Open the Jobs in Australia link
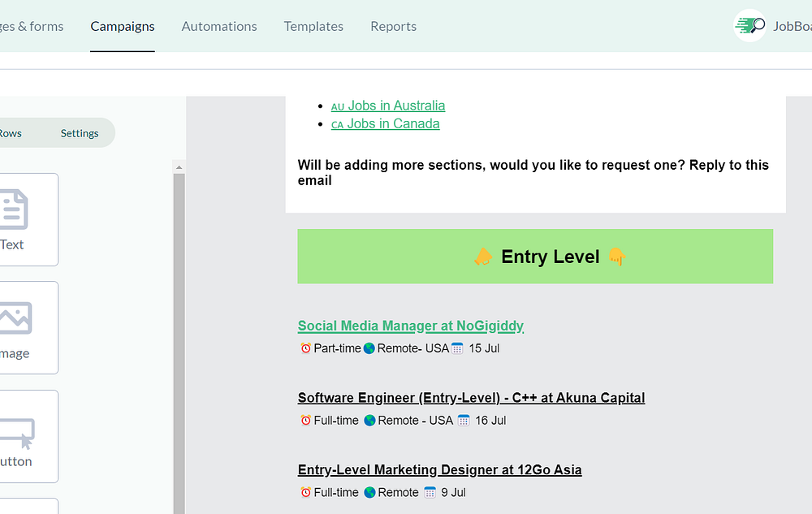Viewport: 812px width, 514px height. tap(388, 106)
